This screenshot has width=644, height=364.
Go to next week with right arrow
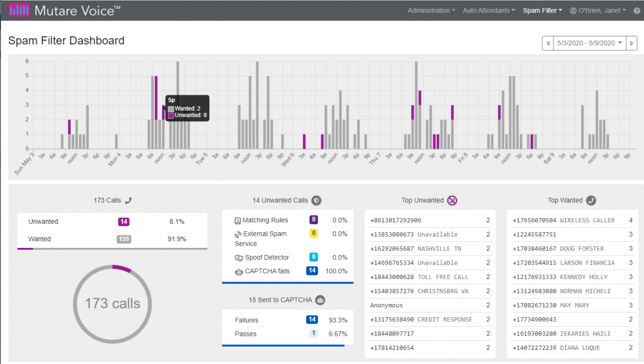(x=631, y=43)
